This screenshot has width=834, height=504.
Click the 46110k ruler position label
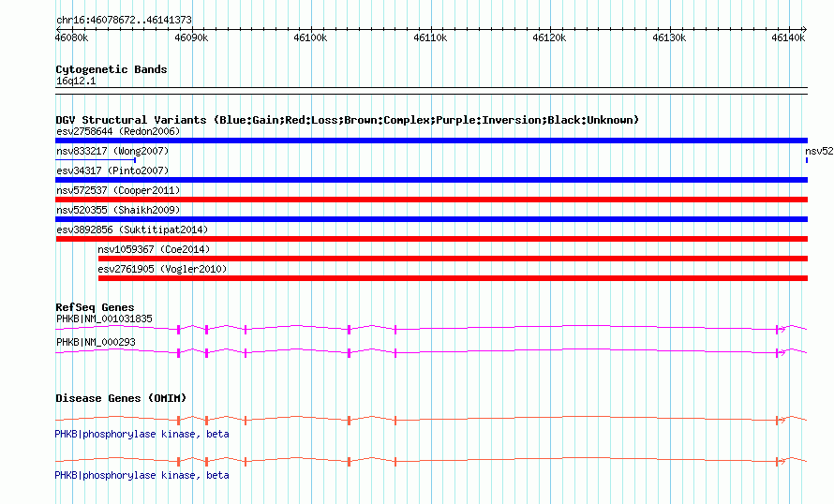tap(430, 37)
